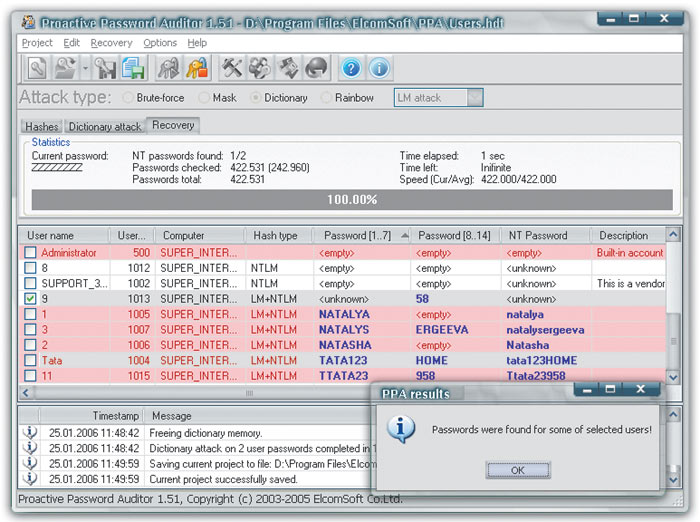This screenshot has height=522, width=700.
Task: Select the 'tata123HOME' NT password cell
Action: (x=545, y=360)
